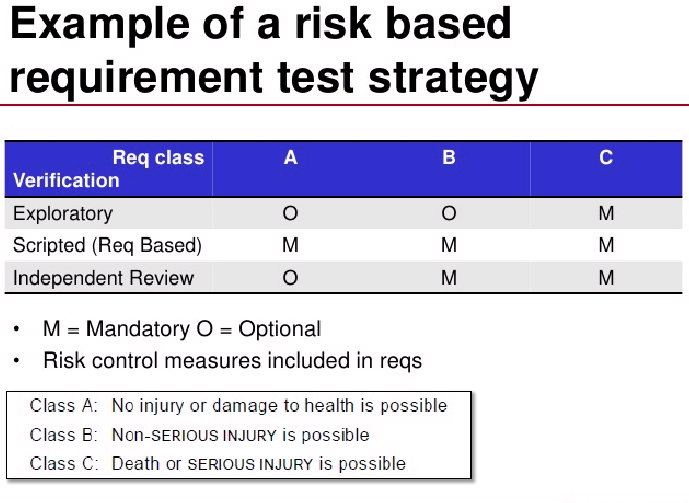Image resolution: width=689 pixels, height=503 pixels.
Task: Click the 'Independent Review' row label
Action: click(103, 278)
